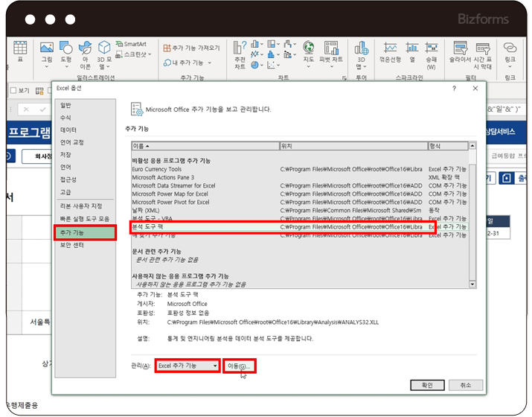Click the help question mark in Excel 옵션
Screen dimensions: 532x417
click(454, 89)
